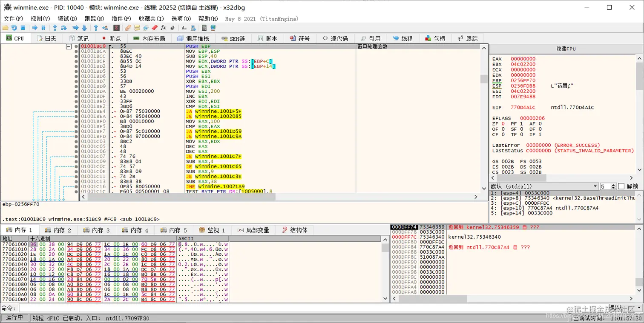Open the 收藏夹(I) menu
The image size is (644, 323).
tap(151, 19)
